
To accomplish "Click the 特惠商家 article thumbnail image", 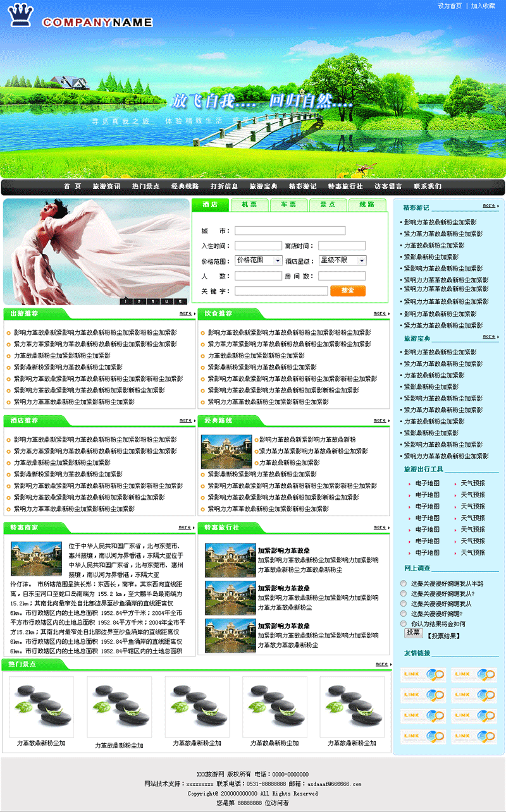I will 36,558.
